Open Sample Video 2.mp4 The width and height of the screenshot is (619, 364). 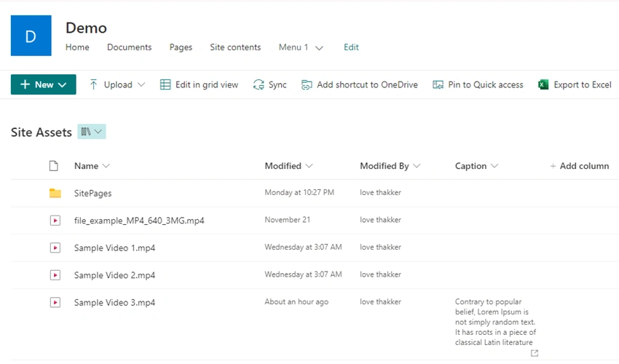point(114,275)
